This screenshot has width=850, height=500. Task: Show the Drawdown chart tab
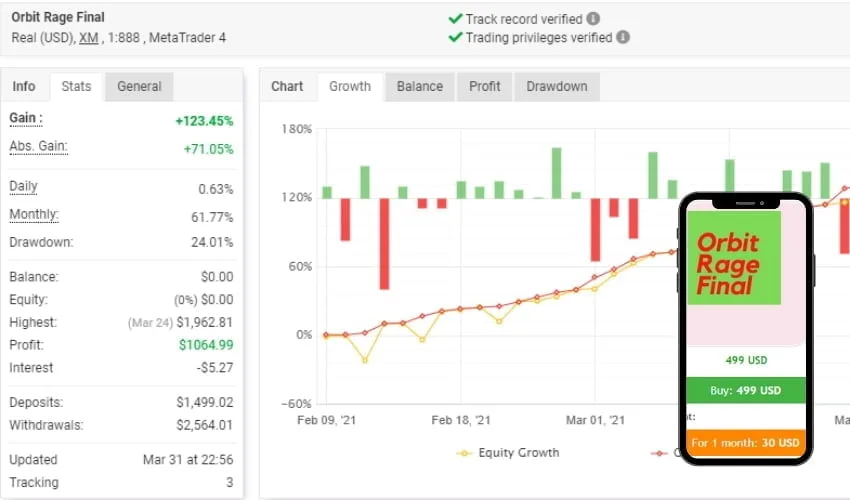pos(557,86)
